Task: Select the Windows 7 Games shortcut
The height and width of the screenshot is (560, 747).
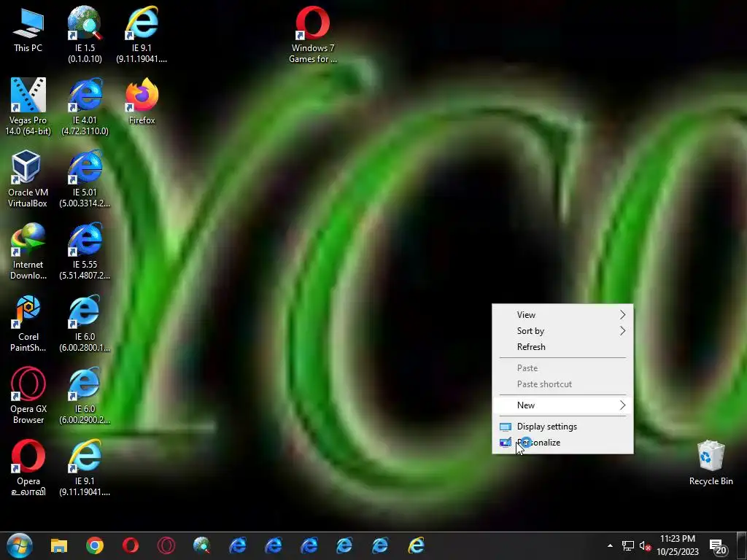Action: pyautogui.click(x=312, y=35)
